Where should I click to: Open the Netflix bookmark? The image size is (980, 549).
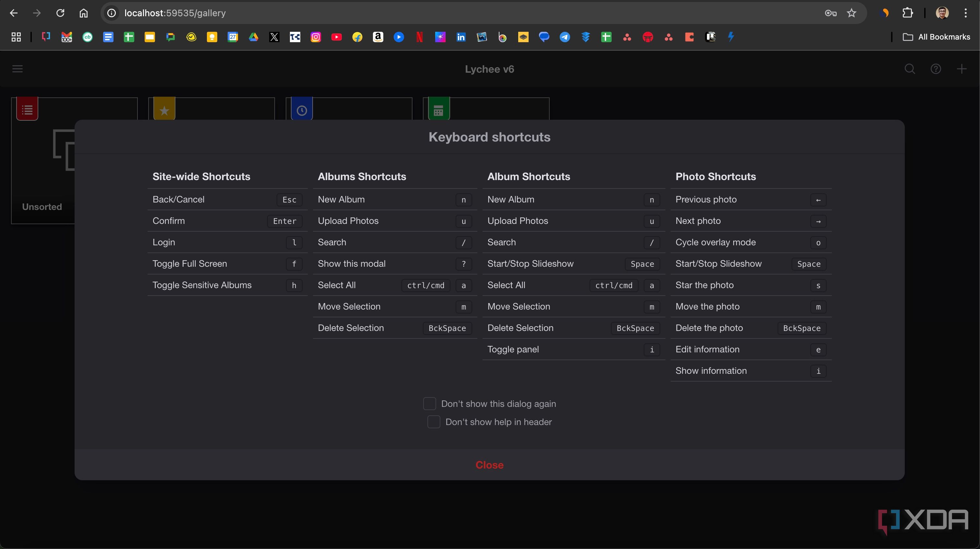[419, 37]
